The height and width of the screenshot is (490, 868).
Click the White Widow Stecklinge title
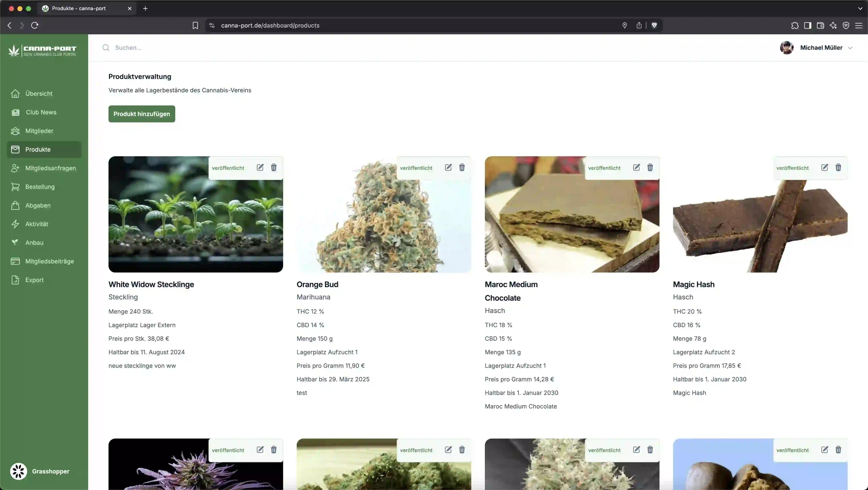151,284
